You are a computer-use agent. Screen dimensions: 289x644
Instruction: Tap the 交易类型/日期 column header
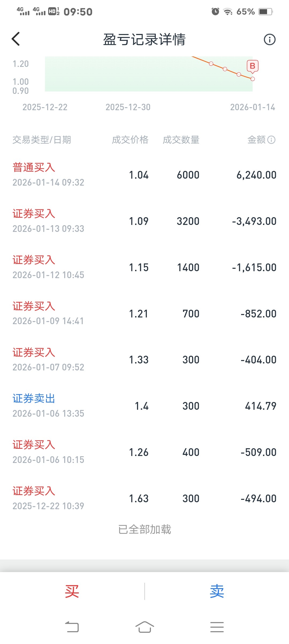[42, 140]
